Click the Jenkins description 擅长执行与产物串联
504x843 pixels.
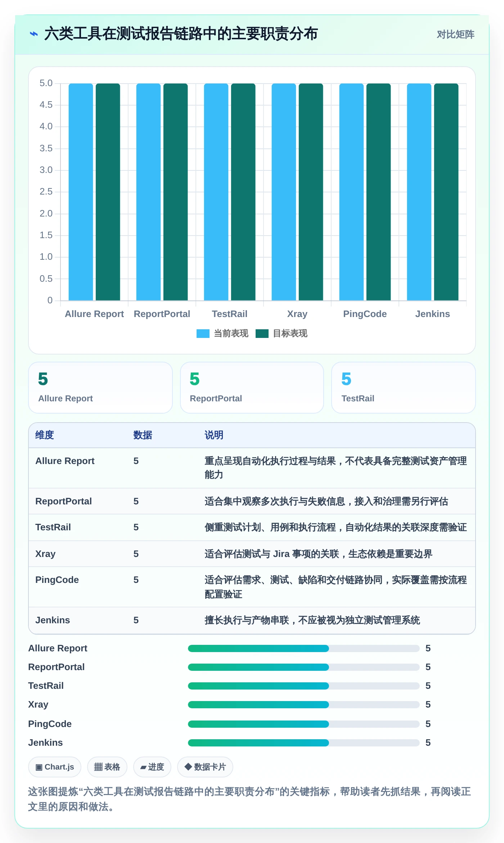click(312, 620)
